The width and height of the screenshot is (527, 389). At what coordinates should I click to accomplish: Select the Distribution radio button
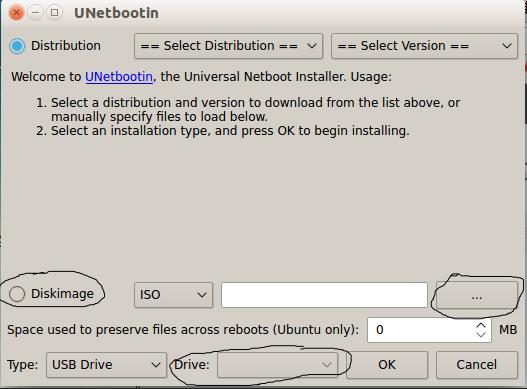click(17, 46)
